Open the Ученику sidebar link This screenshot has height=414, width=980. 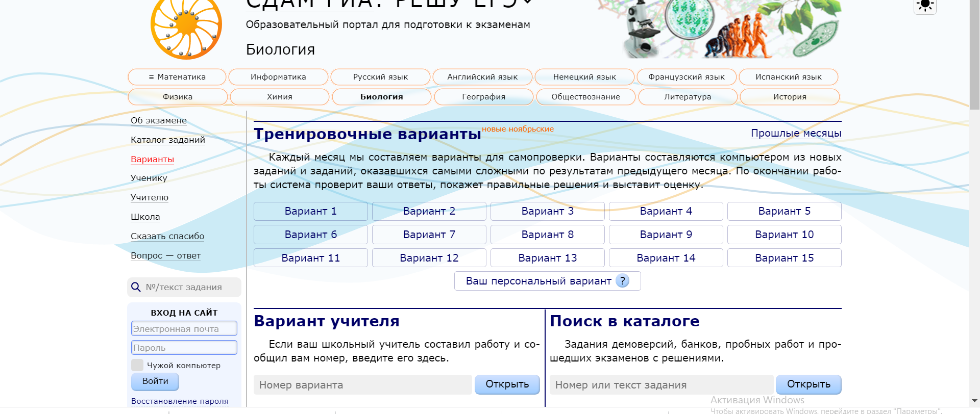(149, 178)
